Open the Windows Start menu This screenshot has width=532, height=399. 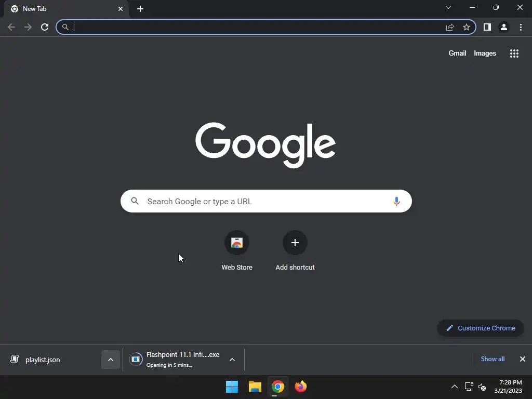pos(232,387)
